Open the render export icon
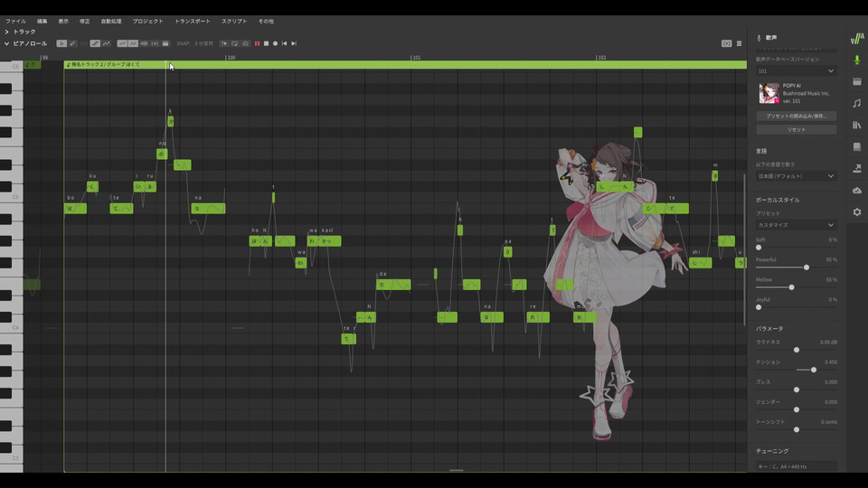The height and width of the screenshot is (488, 868). [x=857, y=168]
